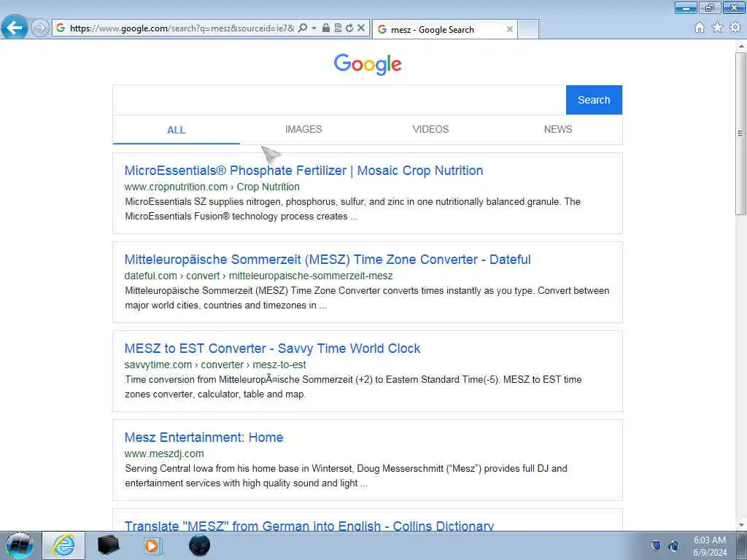This screenshot has height=560, width=747.
Task: Switch to the IMAGES results tab
Action: point(303,129)
